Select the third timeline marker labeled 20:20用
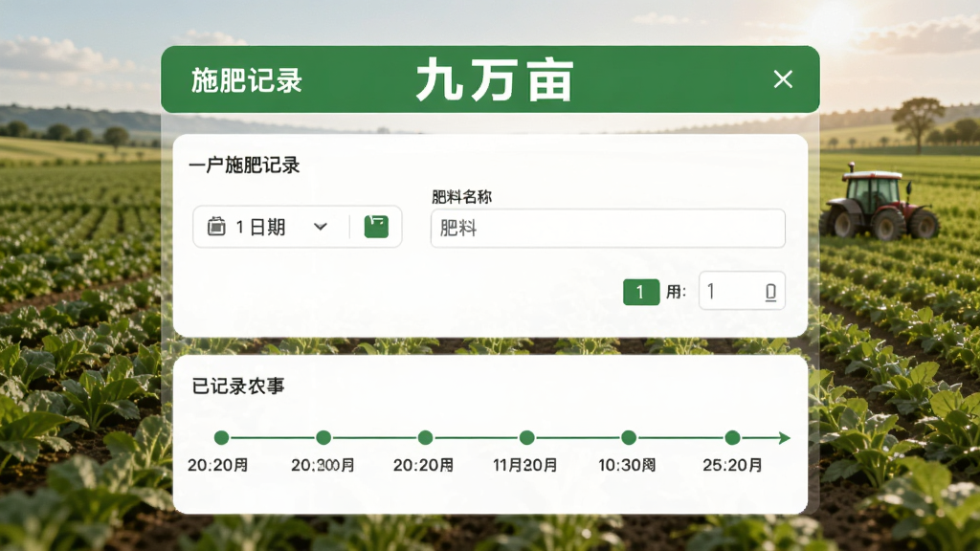The height and width of the screenshot is (551, 980). pyautogui.click(x=425, y=438)
